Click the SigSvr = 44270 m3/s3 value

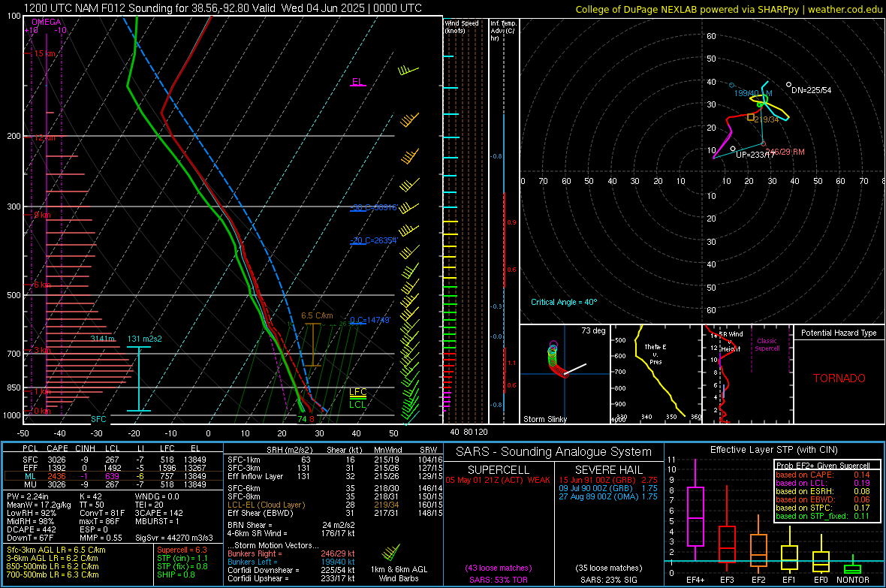[x=174, y=538]
